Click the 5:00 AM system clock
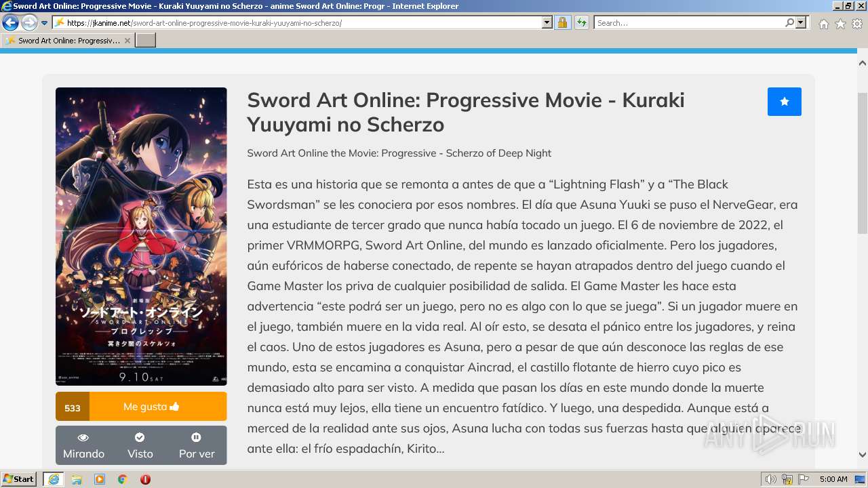 (833, 479)
